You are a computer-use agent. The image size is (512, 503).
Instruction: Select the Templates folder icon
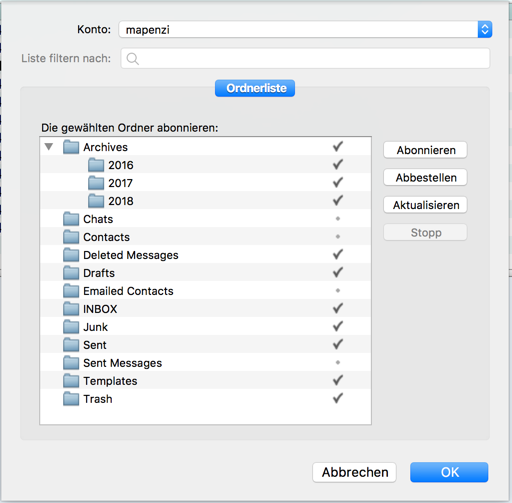(x=71, y=381)
